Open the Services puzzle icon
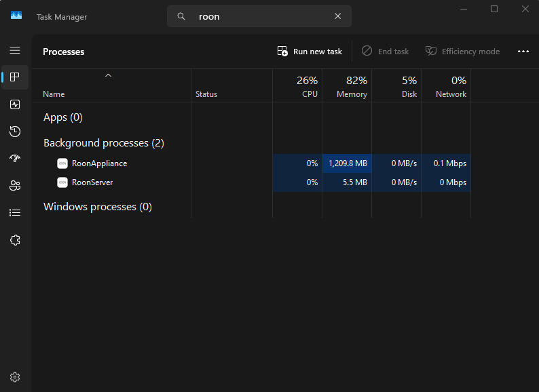 (15, 240)
